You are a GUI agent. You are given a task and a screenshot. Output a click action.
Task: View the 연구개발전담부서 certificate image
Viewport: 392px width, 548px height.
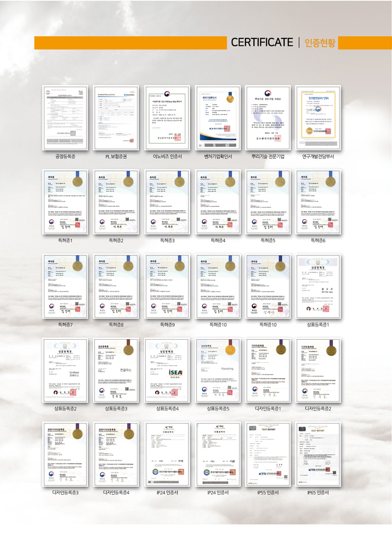click(x=318, y=118)
